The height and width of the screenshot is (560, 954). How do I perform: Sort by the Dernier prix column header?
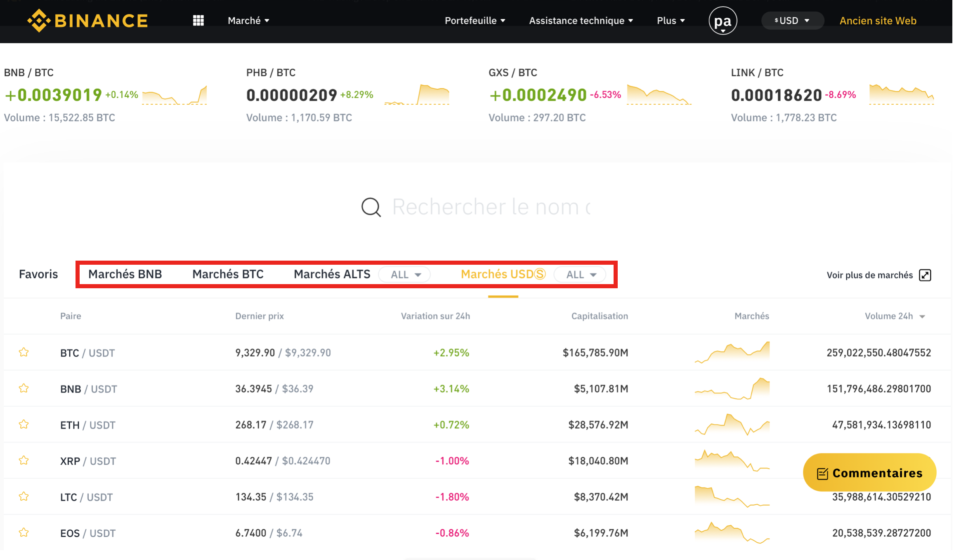coord(260,316)
